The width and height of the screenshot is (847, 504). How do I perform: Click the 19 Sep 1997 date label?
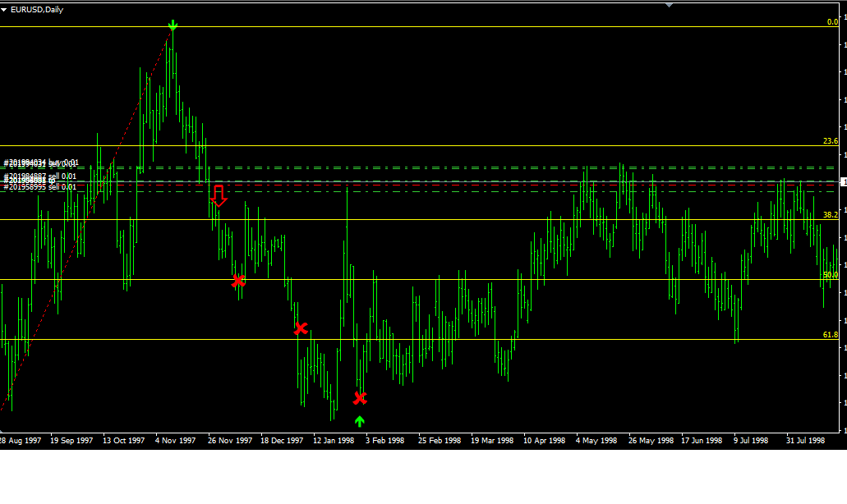tap(71, 440)
